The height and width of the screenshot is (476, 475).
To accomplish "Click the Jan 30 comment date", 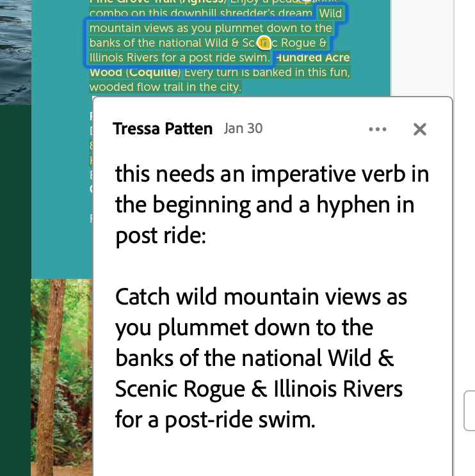I will pos(243,128).
